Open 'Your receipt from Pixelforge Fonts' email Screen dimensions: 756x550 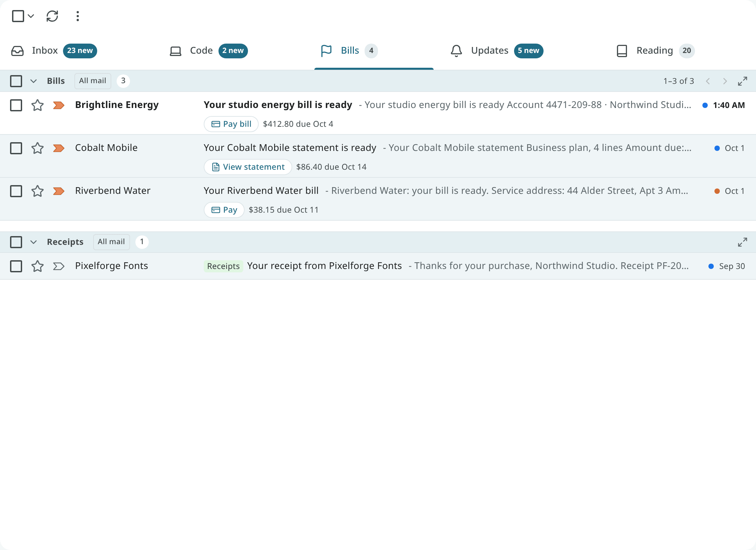[x=324, y=266]
